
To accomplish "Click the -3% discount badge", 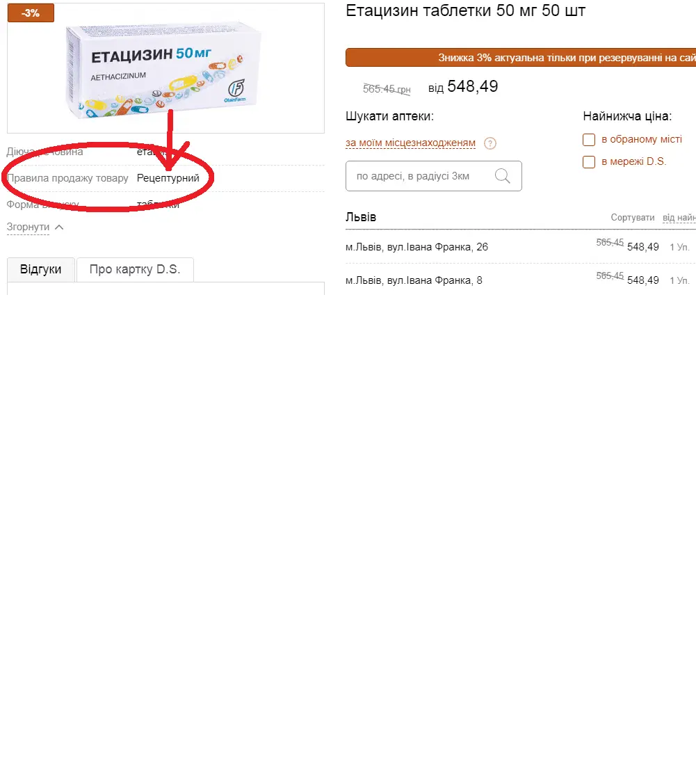I will click(x=31, y=13).
